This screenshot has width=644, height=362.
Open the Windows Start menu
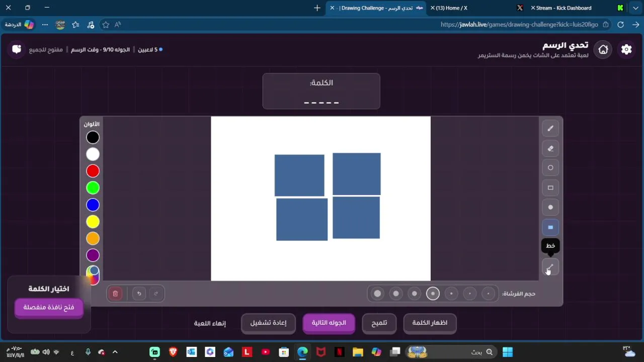[508, 352]
